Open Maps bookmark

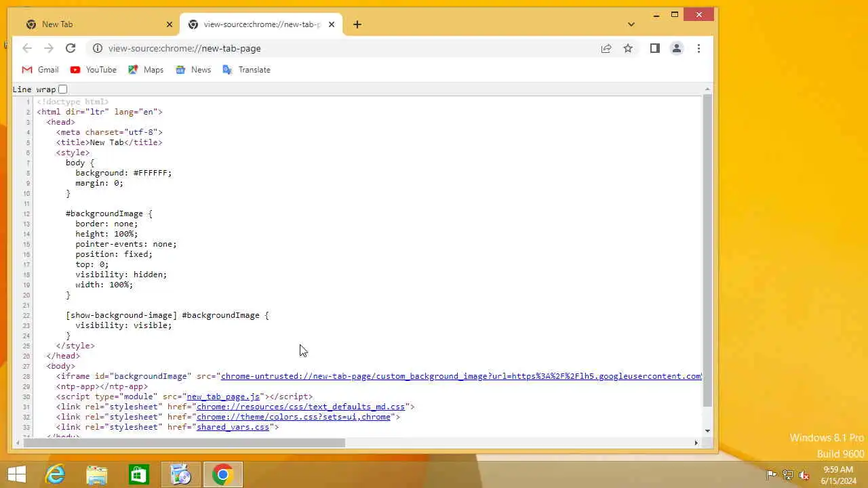[146, 70]
